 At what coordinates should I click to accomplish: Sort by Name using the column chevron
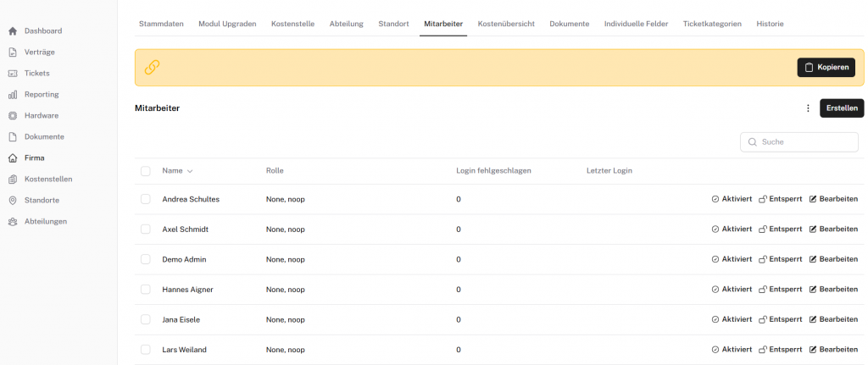coord(190,171)
